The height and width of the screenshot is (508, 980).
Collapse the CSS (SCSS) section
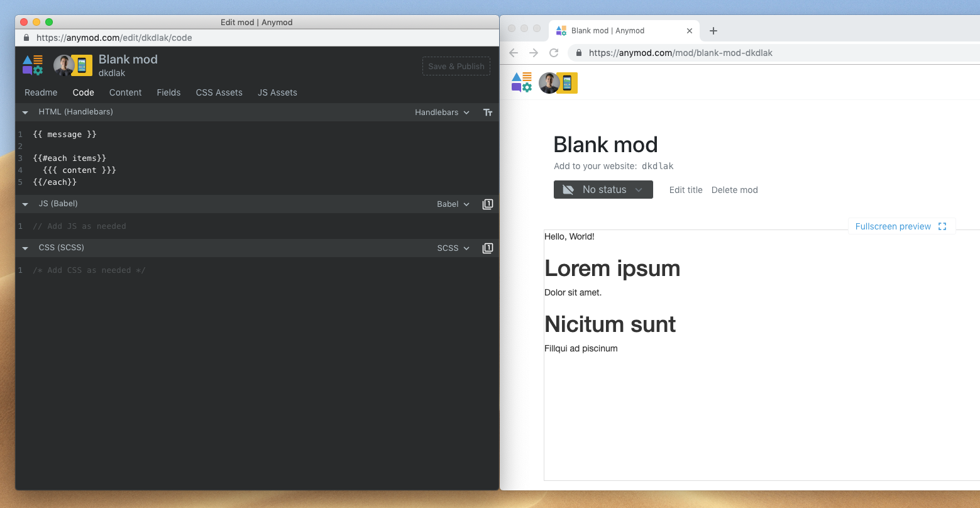[25, 248]
